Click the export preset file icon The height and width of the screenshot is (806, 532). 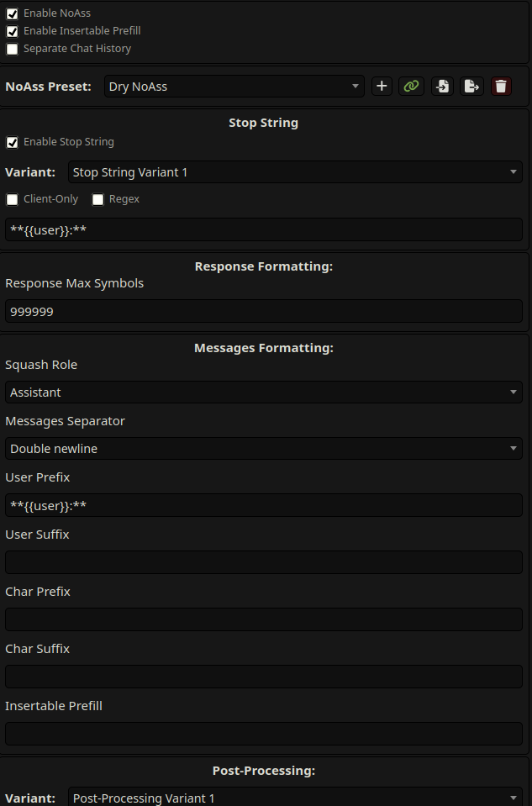(x=471, y=86)
